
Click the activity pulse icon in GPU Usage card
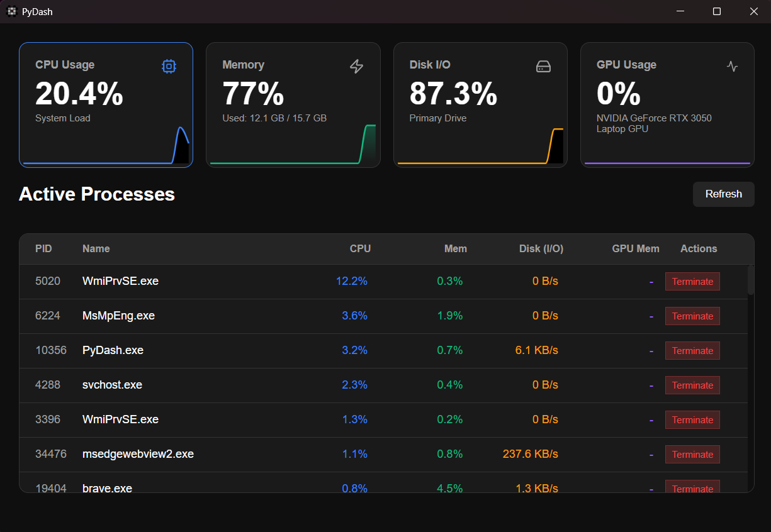[x=731, y=66]
